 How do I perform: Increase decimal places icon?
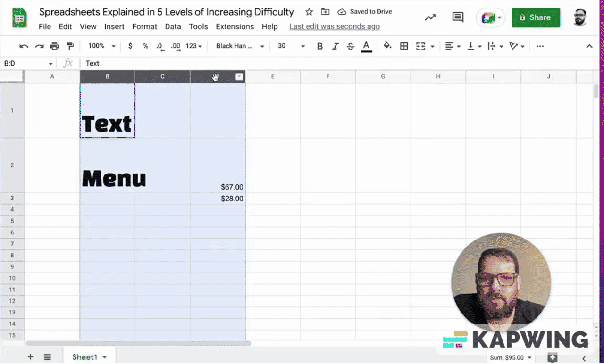pyautogui.click(x=176, y=46)
